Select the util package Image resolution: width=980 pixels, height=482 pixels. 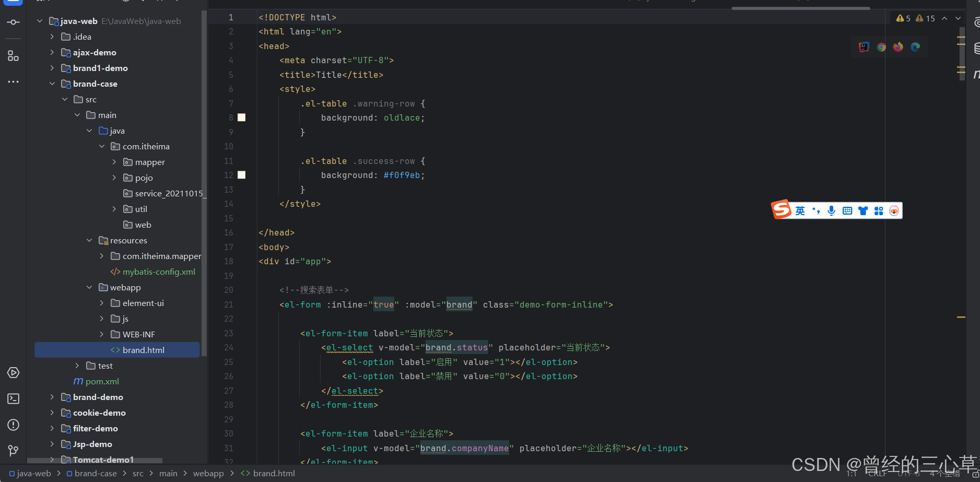[135, 209]
